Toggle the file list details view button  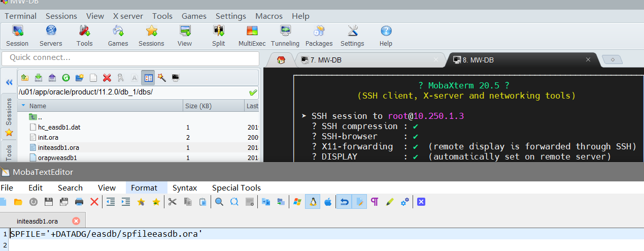click(x=148, y=78)
